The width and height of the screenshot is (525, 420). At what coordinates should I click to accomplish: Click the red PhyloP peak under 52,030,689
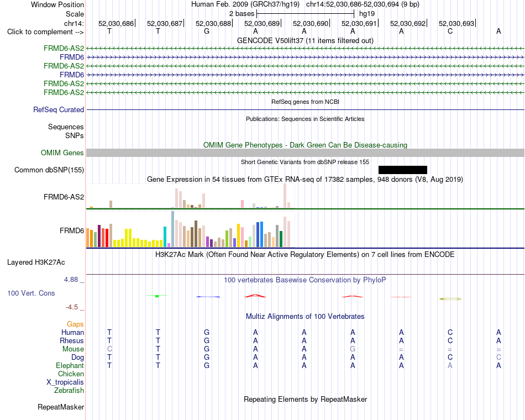[x=255, y=296]
